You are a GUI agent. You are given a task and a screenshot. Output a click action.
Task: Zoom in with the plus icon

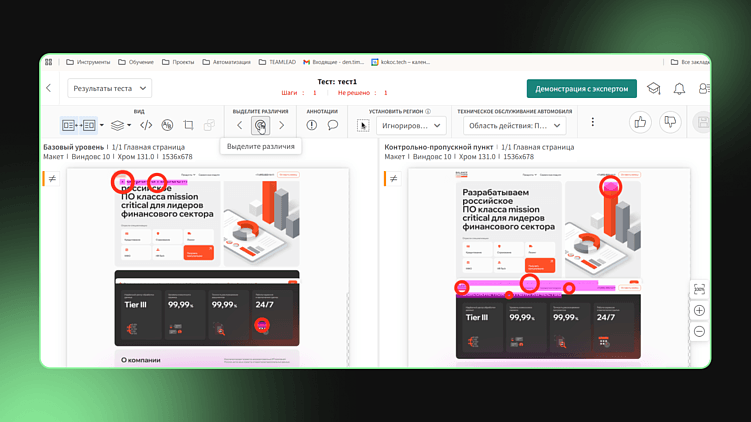[x=699, y=310]
